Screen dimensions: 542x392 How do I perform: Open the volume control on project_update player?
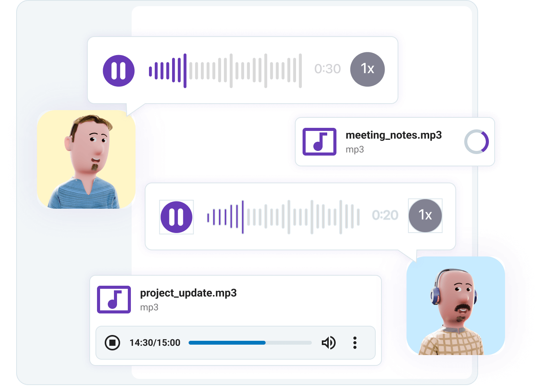(329, 342)
